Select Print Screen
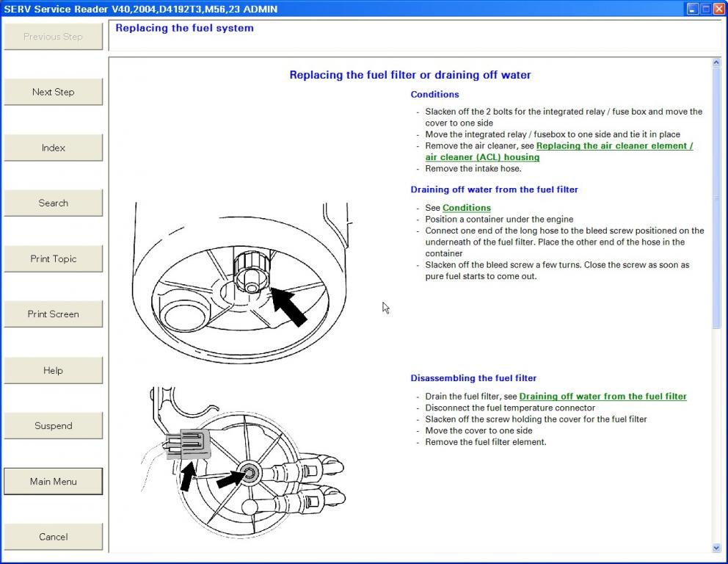 [54, 314]
